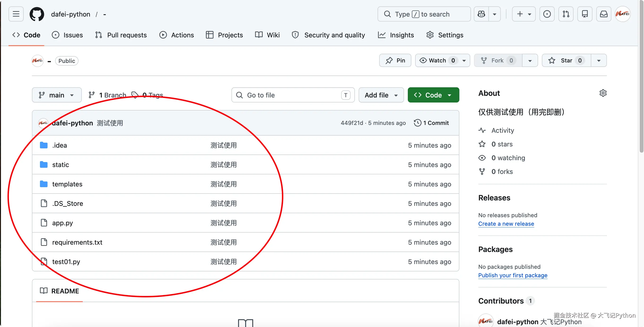This screenshot has width=644, height=327.
Task: Open commit hash 449f21d
Action: pyautogui.click(x=352, y=123)
